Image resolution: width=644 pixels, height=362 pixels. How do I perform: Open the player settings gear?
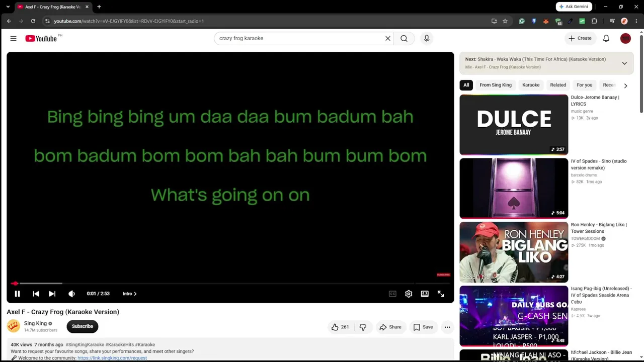pyautogui.click(x=409, y=294)
